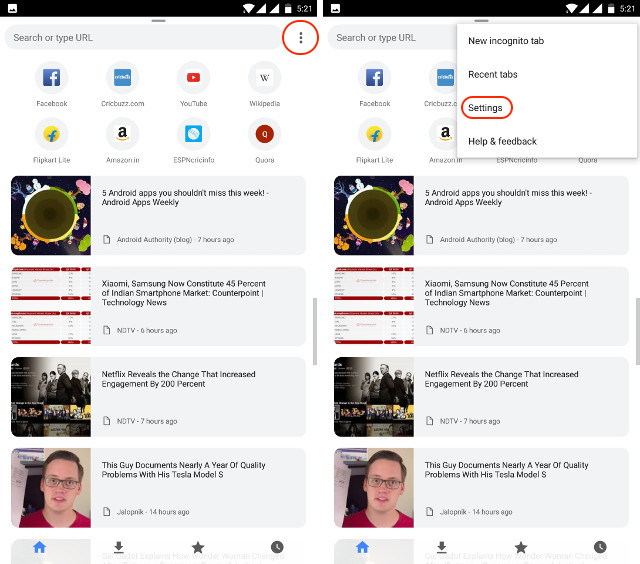Tap the Tesla article face thumbnail, left screen
The width and height of the screenshot is (640, 564).
tap(51, 488)
